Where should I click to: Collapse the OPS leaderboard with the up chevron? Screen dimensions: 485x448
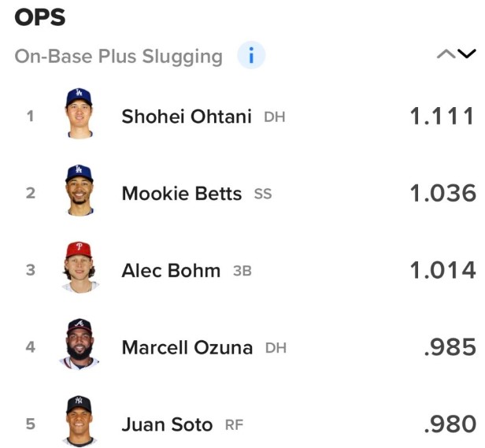[x=446, y=54]
